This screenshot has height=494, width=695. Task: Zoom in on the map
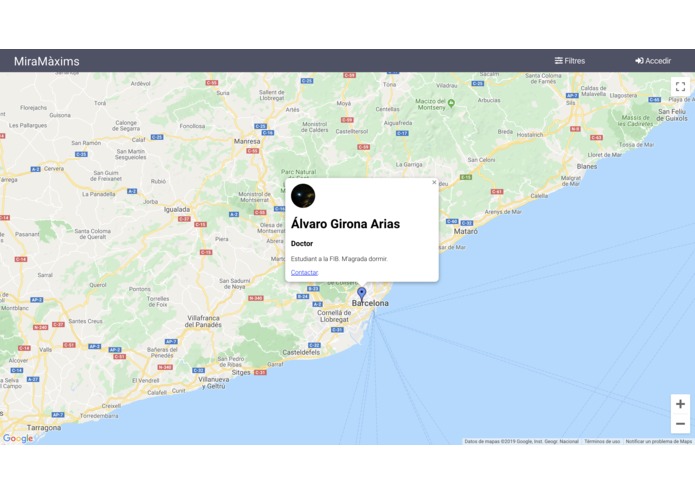pyautogui.click(x=680, y=404)
